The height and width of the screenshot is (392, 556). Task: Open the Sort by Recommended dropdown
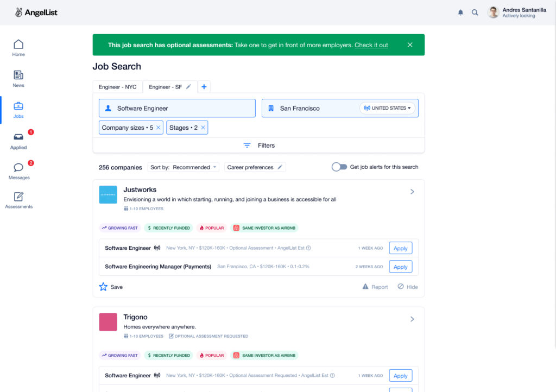184,167
